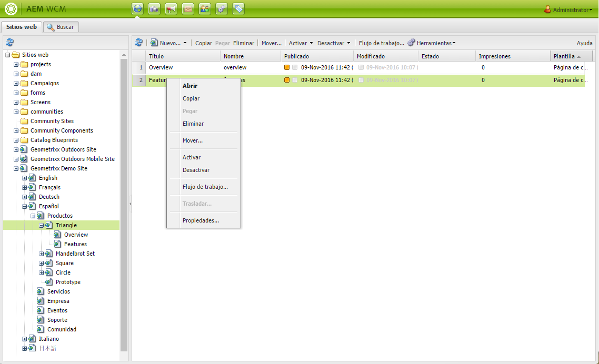Viewport: 599px width, 364px height.
Task: Open the Desactivar dropdown arrow
Action: click(x=349, y=43)
